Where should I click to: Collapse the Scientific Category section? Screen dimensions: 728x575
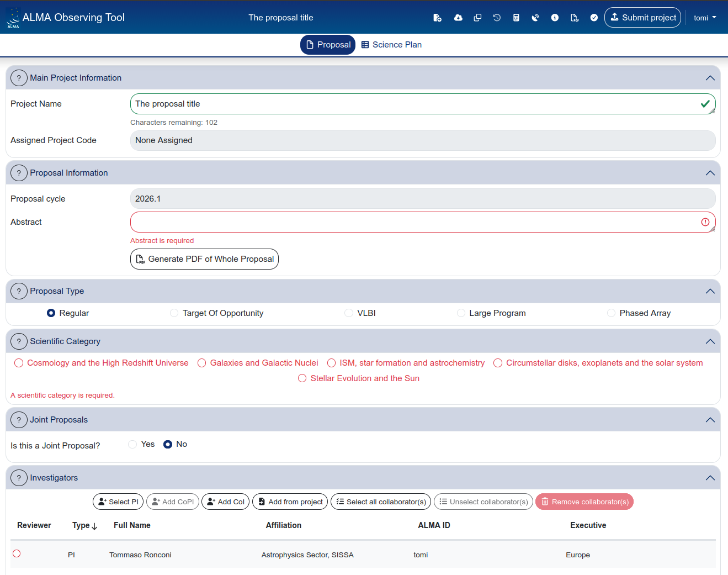point(710,341)
